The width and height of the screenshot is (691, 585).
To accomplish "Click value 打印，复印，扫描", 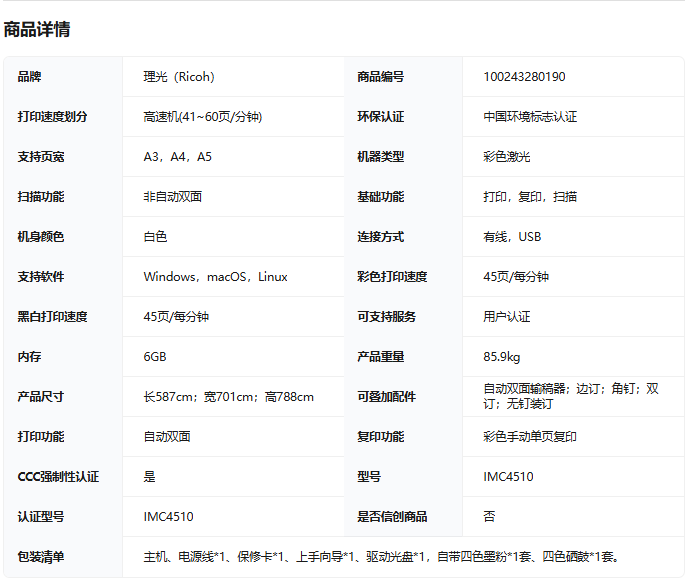I will (x=530, y=197).
